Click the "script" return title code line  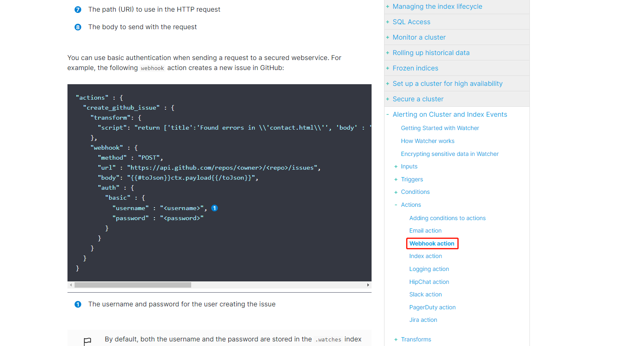pos(235,128)
